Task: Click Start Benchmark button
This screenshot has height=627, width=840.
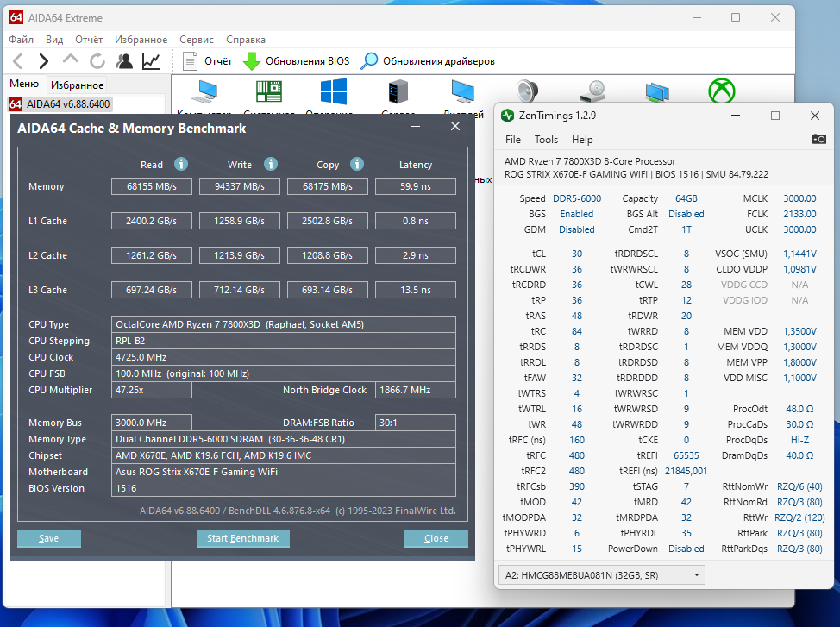Action: (242, 538)
